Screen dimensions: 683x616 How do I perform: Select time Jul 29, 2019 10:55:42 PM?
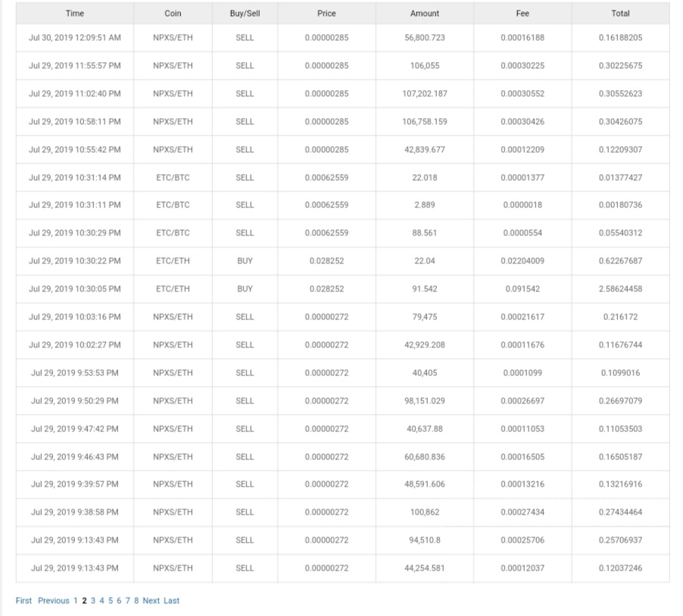click(x=74, y=149)
